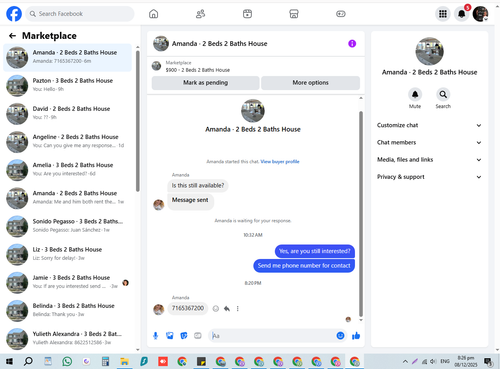Click Mark as pending button

click(x=205, y=83)
